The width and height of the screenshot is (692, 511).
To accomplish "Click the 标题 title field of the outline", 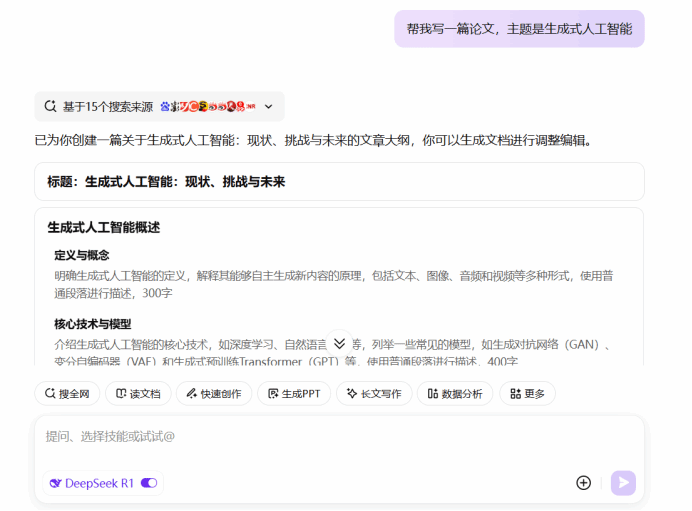I will (166, 182).
